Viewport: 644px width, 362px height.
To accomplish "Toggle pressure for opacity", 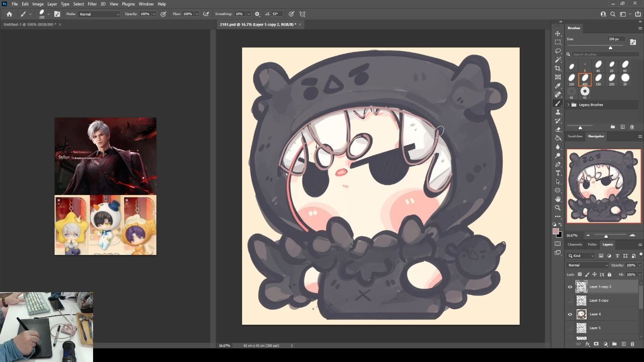I will (163, 14).
